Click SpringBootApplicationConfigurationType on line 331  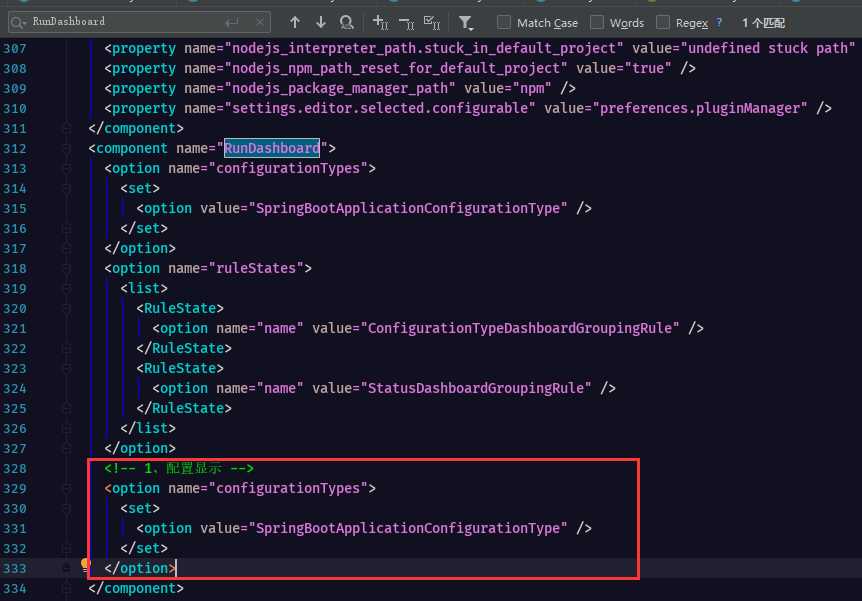click(408, 528)
